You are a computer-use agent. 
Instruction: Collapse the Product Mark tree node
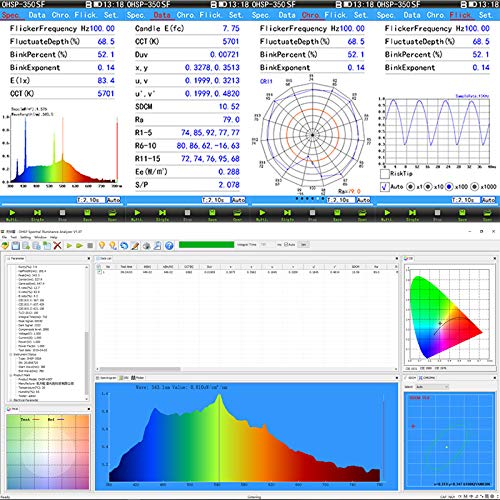pos(11,375)
